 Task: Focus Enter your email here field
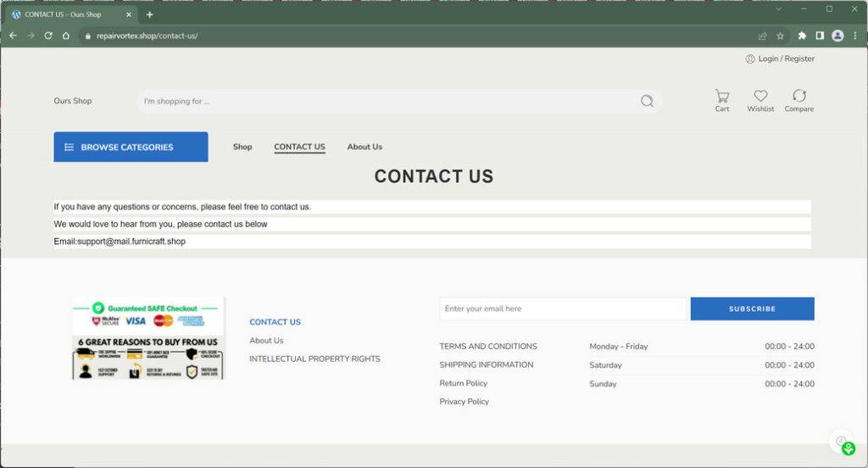(x=563, y=309)
